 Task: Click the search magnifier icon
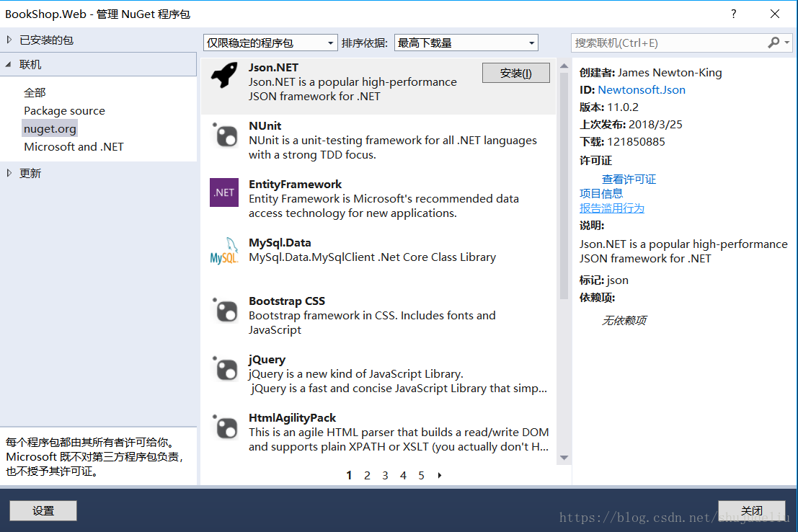[773, 43]
